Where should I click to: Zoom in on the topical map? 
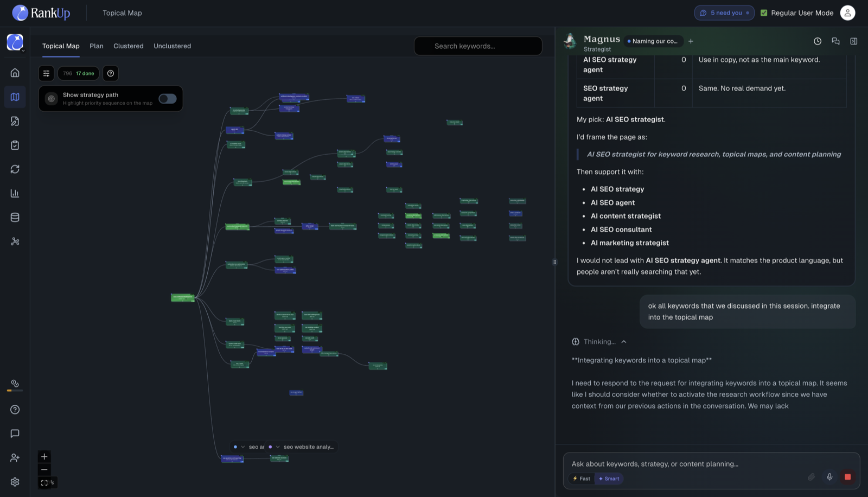(x=44, y=456)
